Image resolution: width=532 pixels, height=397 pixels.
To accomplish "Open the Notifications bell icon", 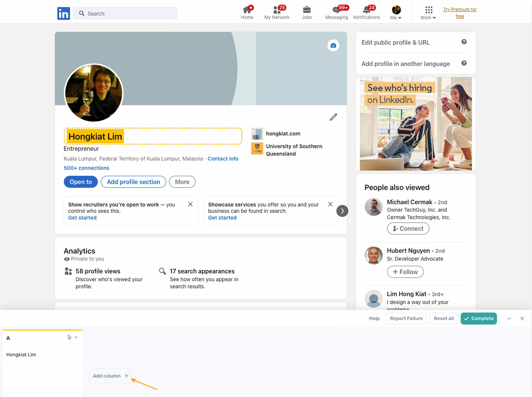I will 366,13.
